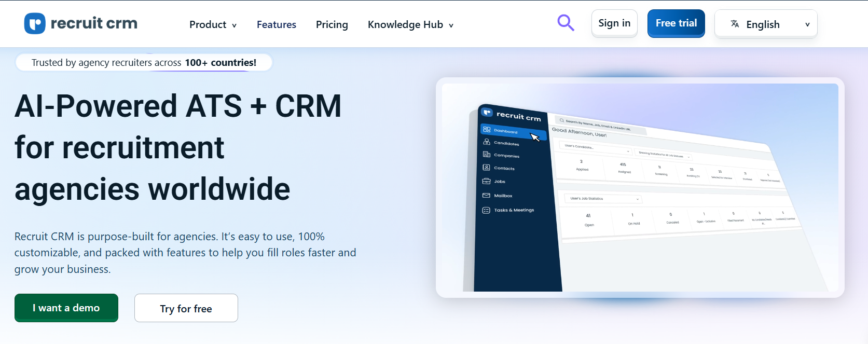Click the I want a demo button

tap(66, 308)
